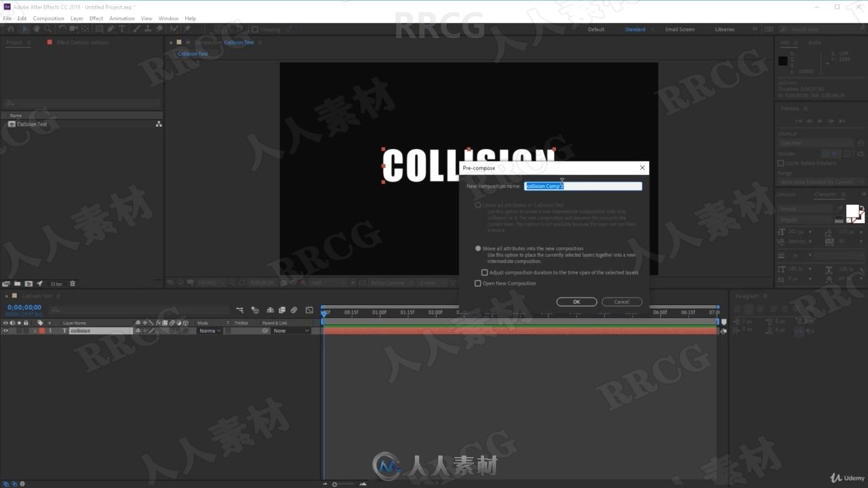Click the New composition name field
This screenshot has width=868, height=488.
pyautogui.click(x=583, y=186)
